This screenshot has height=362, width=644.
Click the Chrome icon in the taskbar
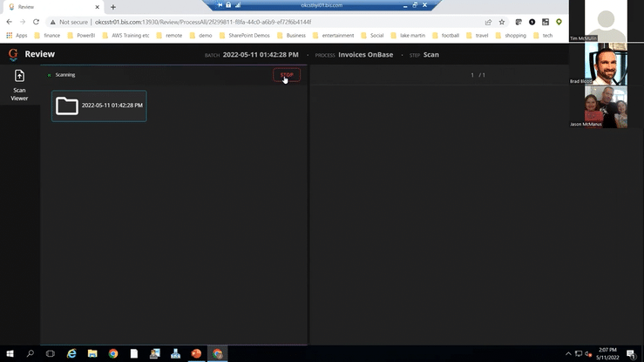tap(113, 353)
